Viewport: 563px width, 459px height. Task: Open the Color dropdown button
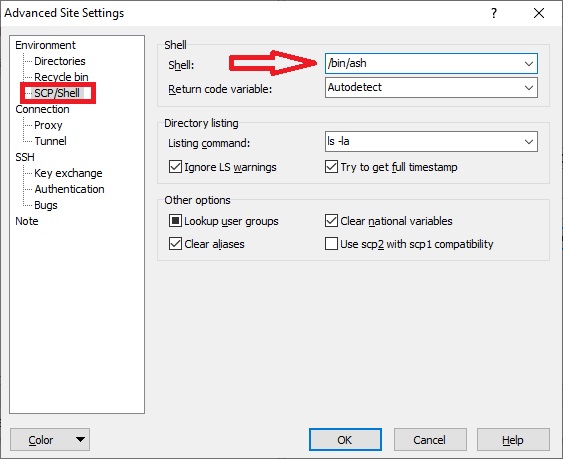click(x=50, y=440)
